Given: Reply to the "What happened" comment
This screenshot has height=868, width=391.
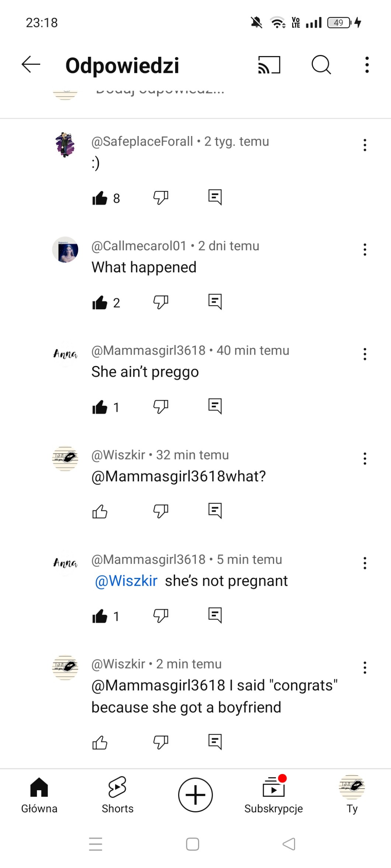Looking at the screenshot, I should click(x=215, y=302).
